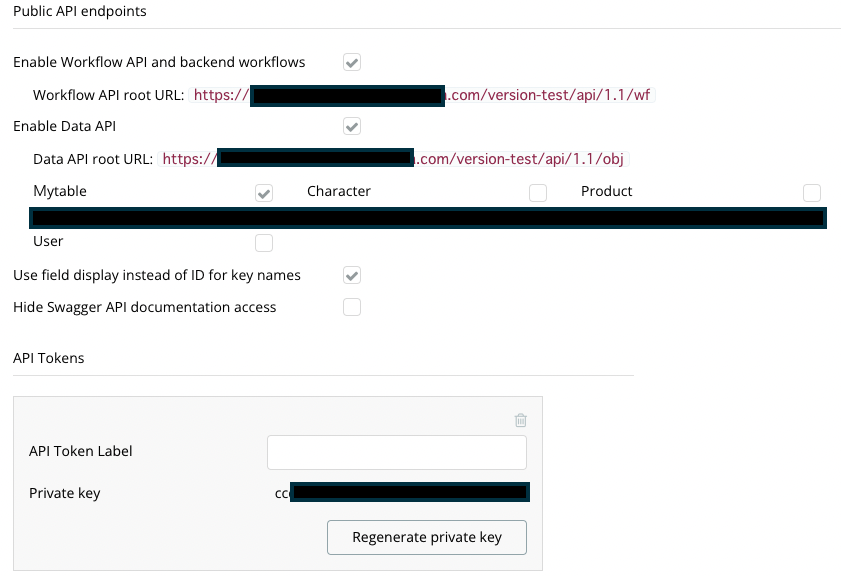Toggle Enable Workflow API and backend workflows checkbox
This screenshot has width=841, height=576.
click(x=352, y=62)
